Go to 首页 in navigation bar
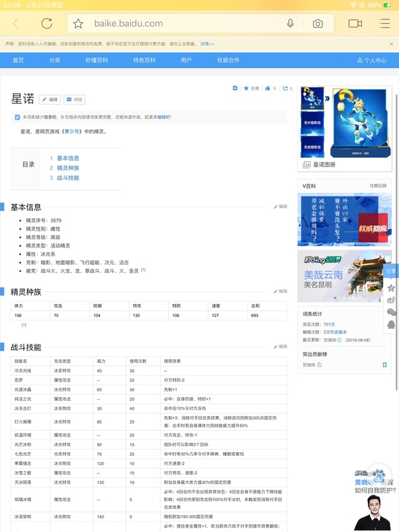Screen dimensions: 399x532 click(x=18, y=60)
